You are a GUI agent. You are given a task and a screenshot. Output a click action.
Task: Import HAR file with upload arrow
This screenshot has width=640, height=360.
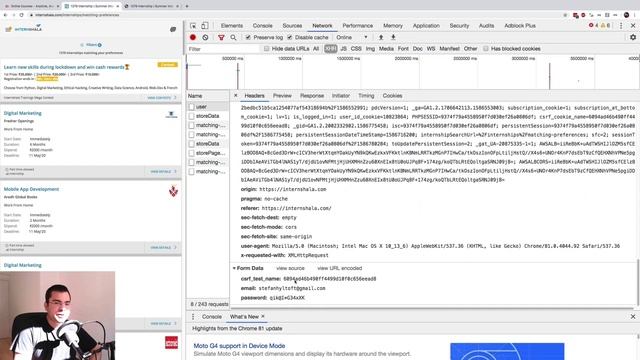(x=381, y=37)
